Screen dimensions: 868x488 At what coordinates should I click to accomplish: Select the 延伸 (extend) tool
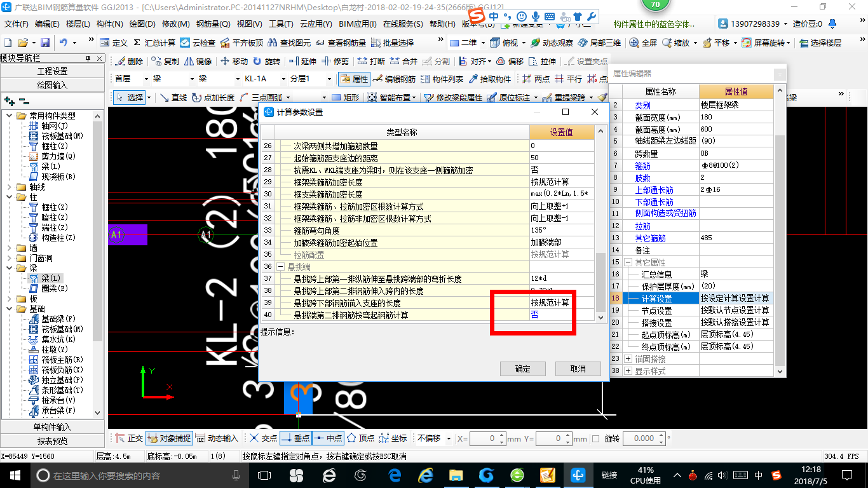click(x=302, y=62)
